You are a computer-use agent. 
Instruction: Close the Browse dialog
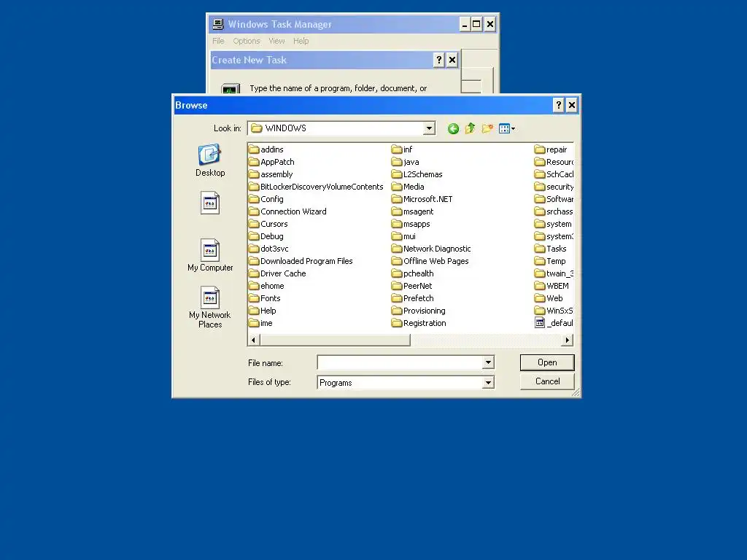(572, 105)
